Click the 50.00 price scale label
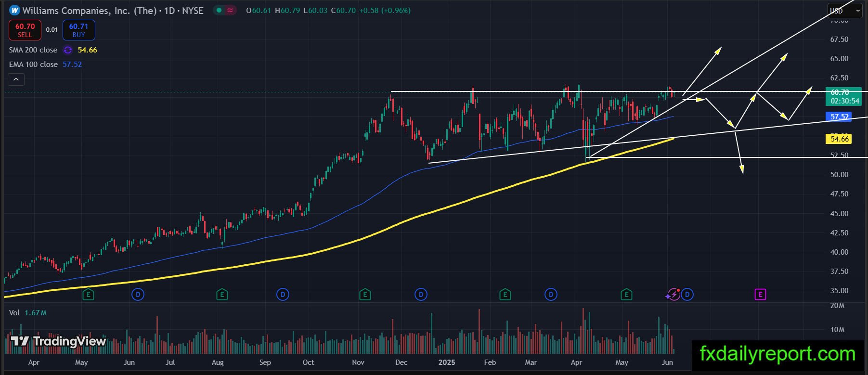Screen dimensions: 868x375 839,175
